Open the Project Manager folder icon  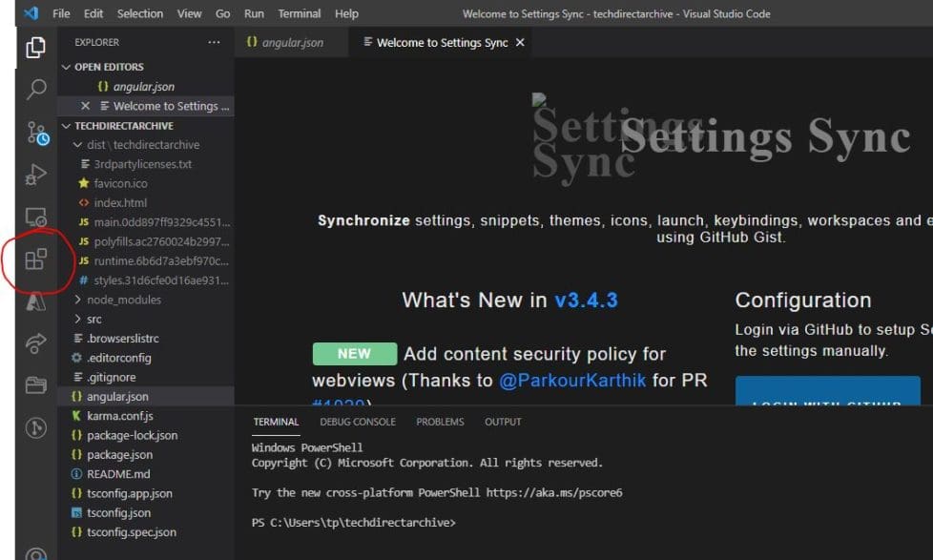(x=35, y=385)
